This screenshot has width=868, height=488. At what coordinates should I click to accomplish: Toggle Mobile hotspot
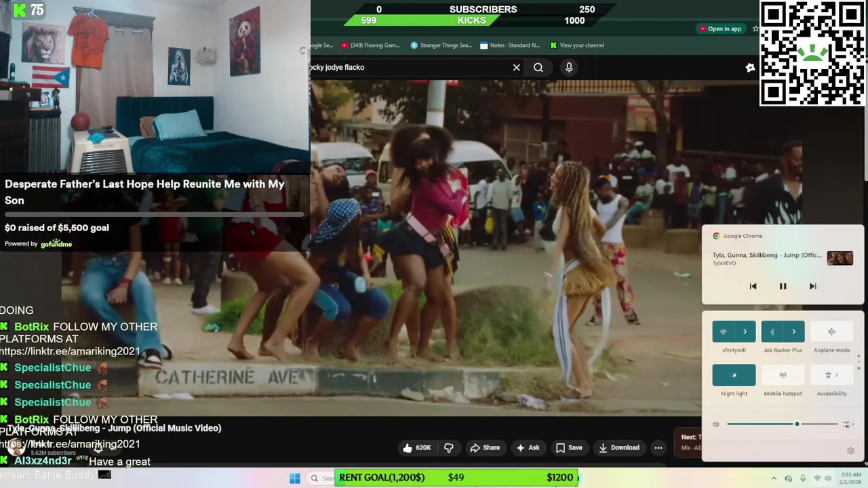click(783, 375)
